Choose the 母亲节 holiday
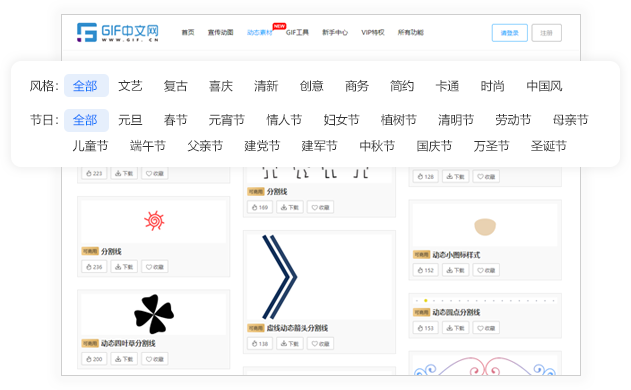Image resolution: width=631 pixels, height=390 pixels. pos(570,120)
